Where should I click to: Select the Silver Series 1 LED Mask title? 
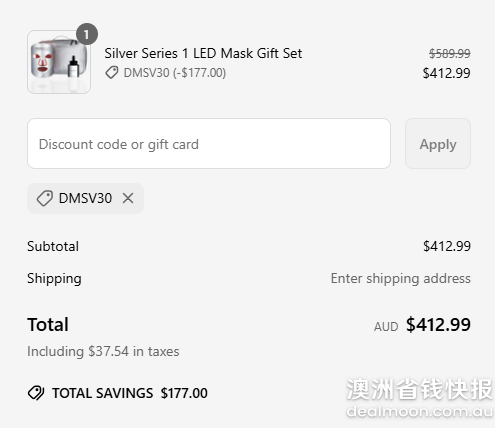point(203,53)
